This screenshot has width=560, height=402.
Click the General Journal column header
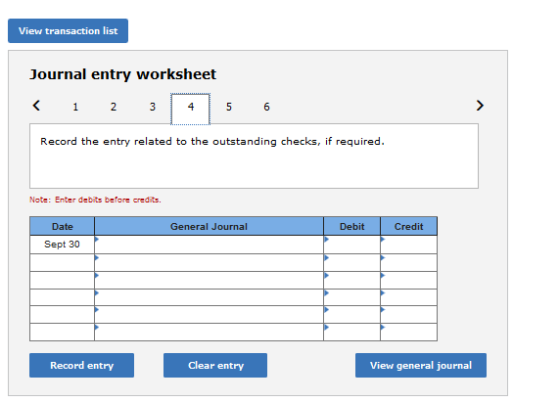pos(209,226)
